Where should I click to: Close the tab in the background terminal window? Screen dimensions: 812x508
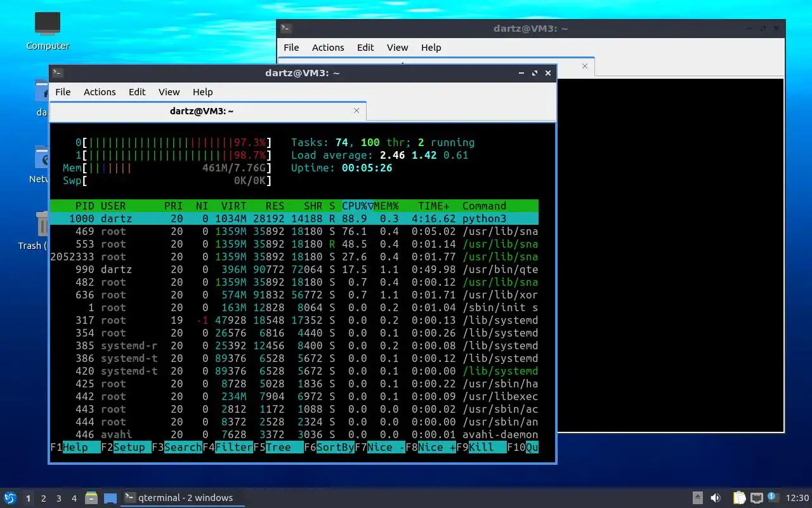(585, 65)
